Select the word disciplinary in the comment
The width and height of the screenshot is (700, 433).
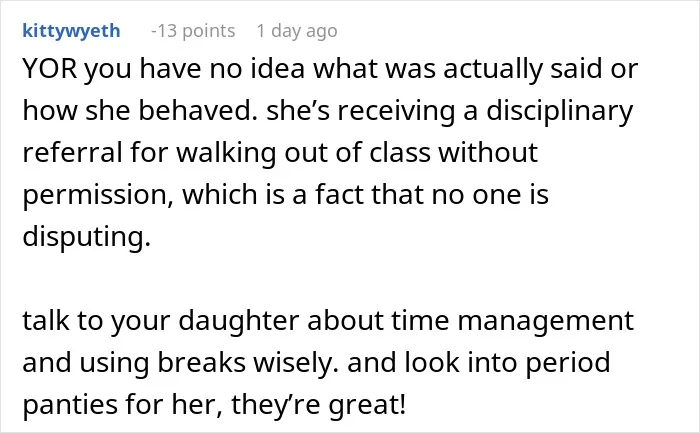coord(560,111)
